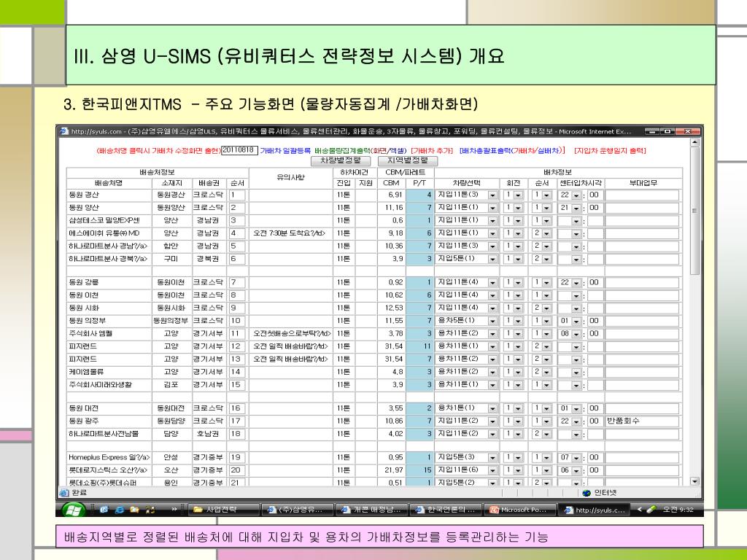Viewport: 747px width, 560px height.
Task: Expand quick launch overflow chevron
Action: (174, 509)
